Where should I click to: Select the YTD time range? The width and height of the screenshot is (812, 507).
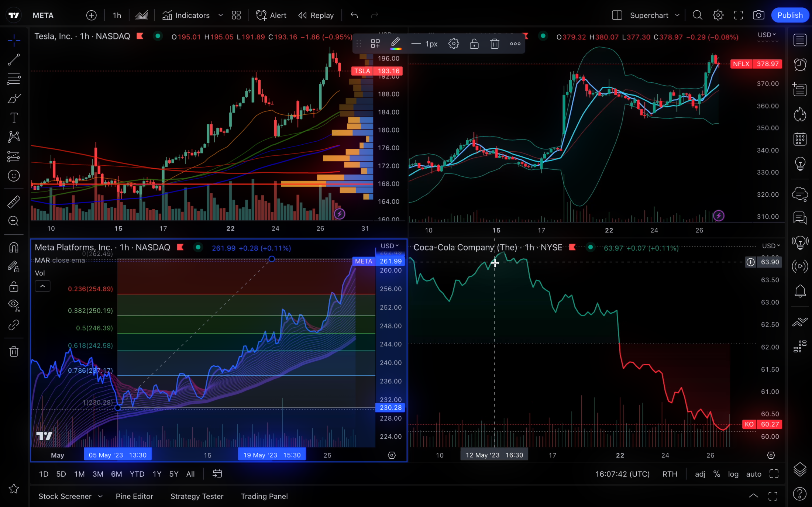[x=137, y=474]
